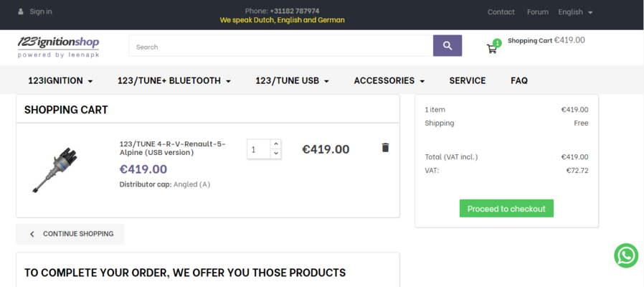Open the distributor product thumbnail

[x=55, y=170]
